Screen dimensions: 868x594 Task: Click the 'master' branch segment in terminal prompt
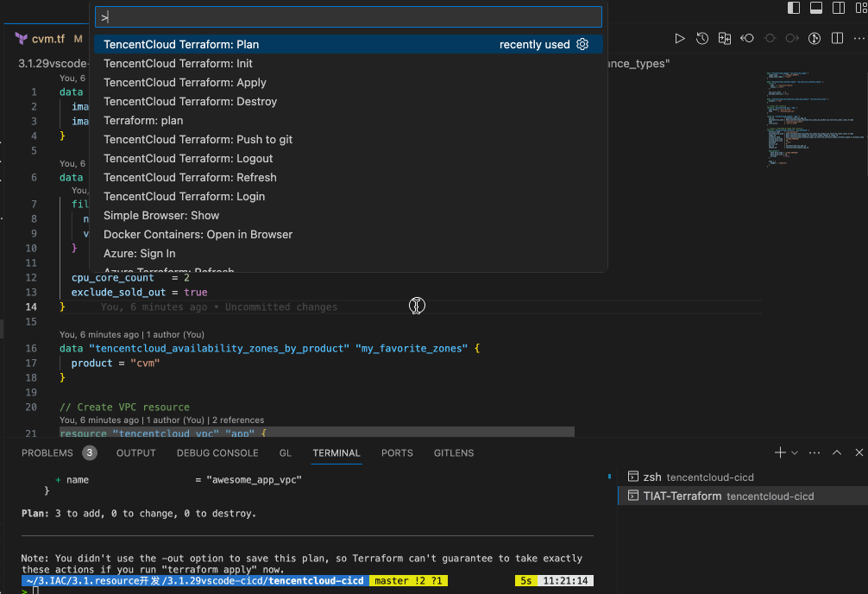(x=409, y=581)
